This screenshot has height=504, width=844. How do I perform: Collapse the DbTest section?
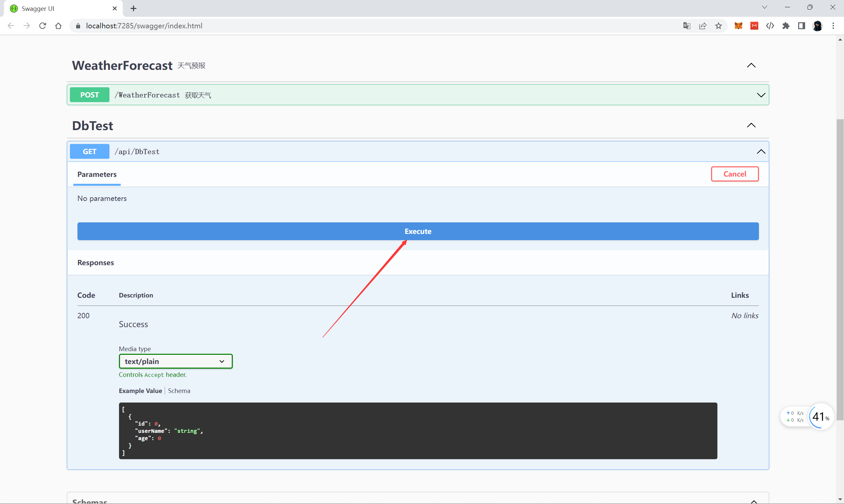tap(751, 125)
